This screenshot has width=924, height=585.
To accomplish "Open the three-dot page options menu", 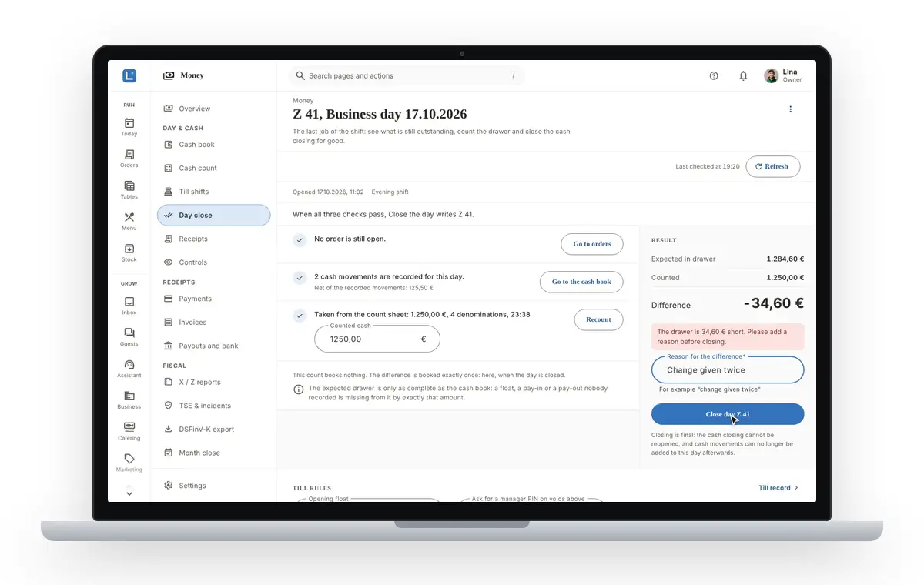I will pyautogui.click(x=790, y=109).
